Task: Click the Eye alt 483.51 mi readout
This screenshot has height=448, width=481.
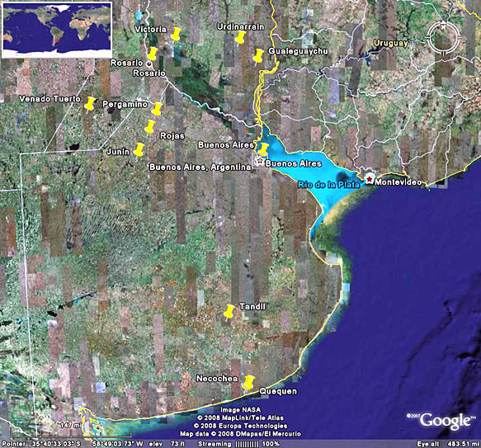Action: click(447, 444)
